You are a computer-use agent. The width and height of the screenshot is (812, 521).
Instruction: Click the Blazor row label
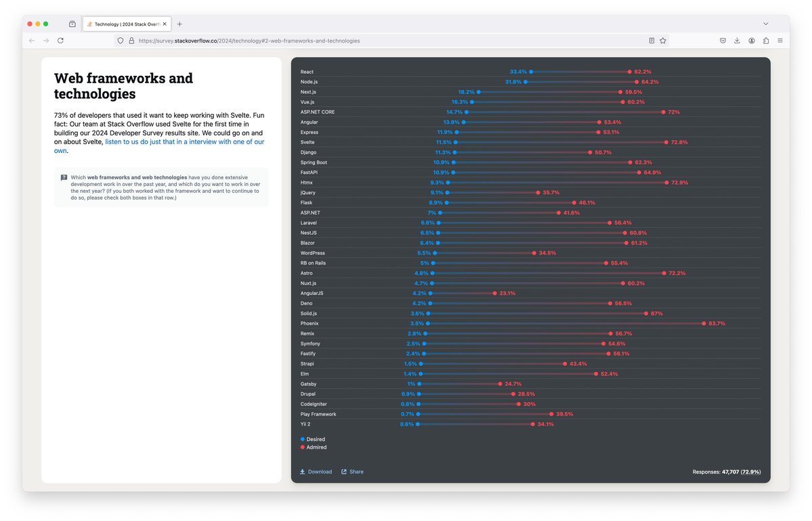(x=307, y=243)
